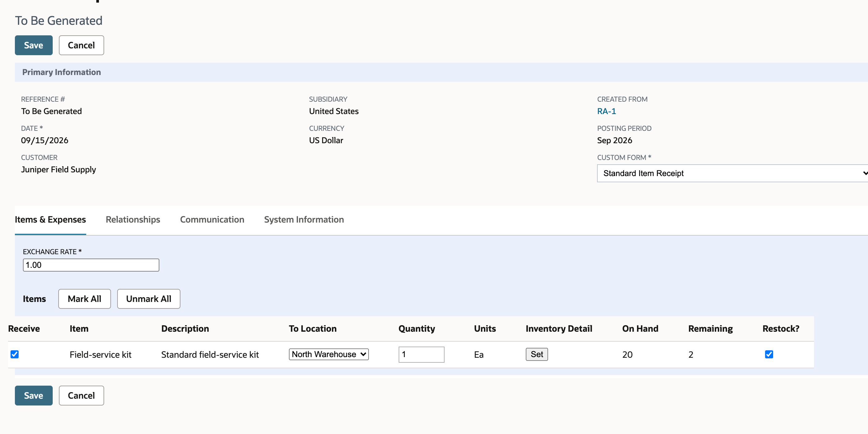Screen dimensions: 868x434
Task: Open the RA-1 created from link
Action: click(606, 111)
